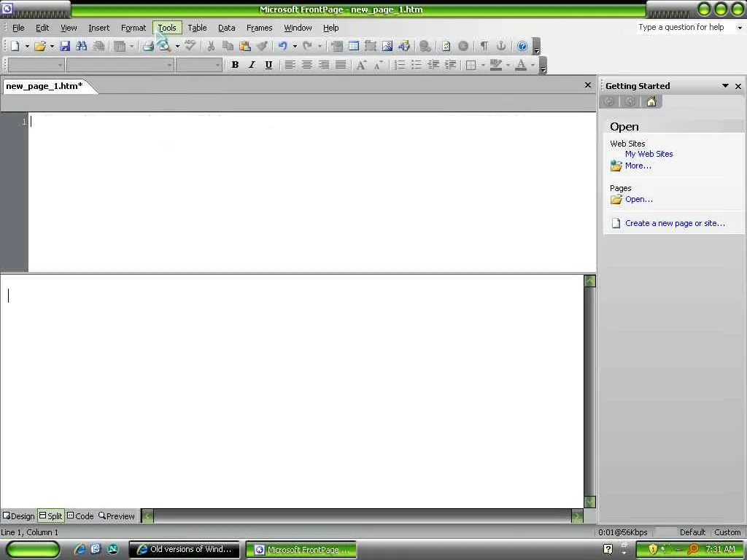747x560 pixels.
Task: Toggle Align Left
Action: [290, 65]
